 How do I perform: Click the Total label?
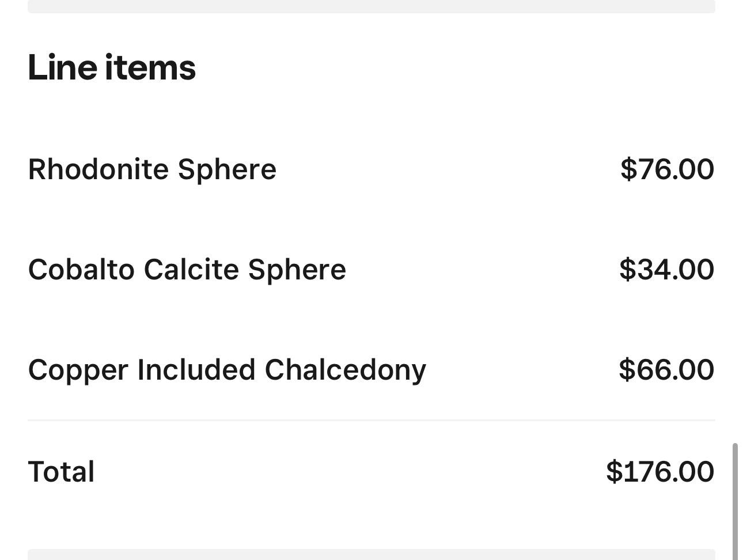click(x=61, y=472)
